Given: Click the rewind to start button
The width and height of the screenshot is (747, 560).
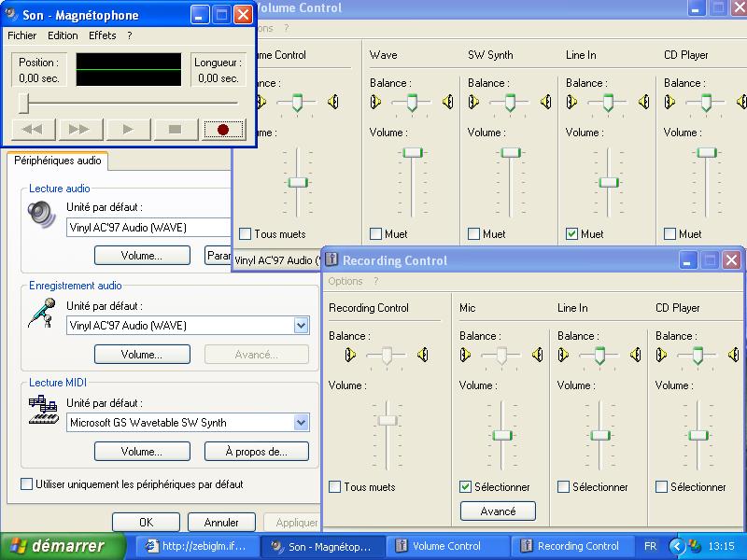Looking at the screenshot, I should pyautogui.click(x=32, y=130).
